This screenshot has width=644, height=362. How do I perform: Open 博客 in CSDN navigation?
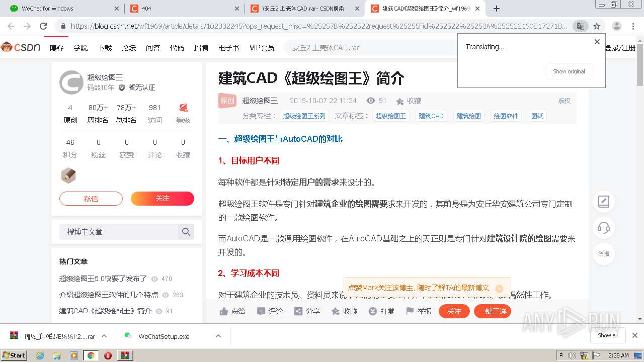56,48
